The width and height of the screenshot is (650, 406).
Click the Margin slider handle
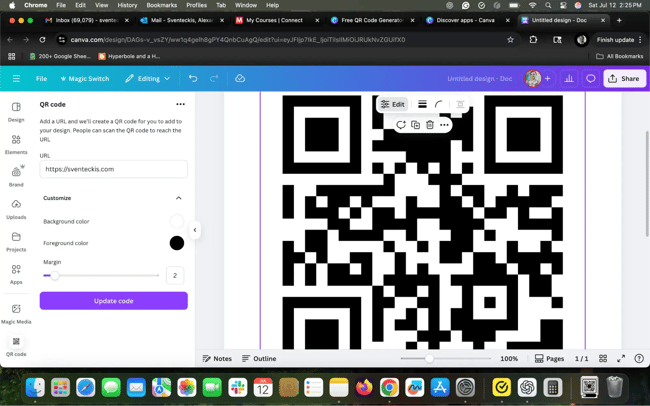coord(54,275)
